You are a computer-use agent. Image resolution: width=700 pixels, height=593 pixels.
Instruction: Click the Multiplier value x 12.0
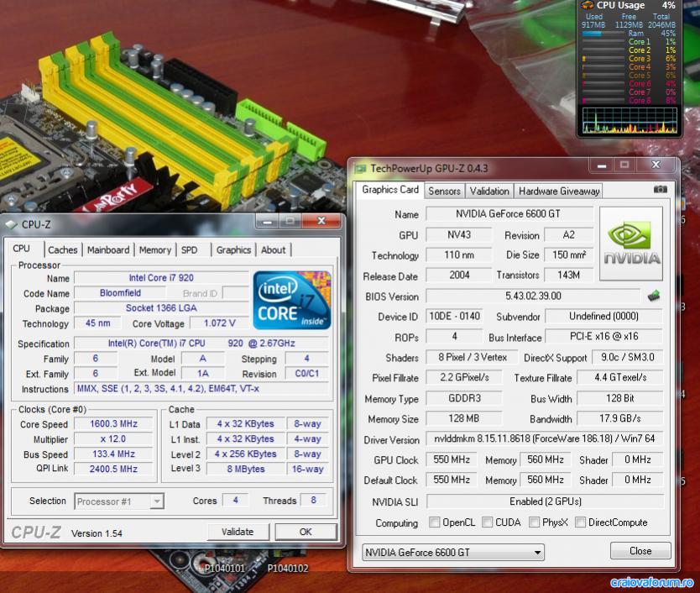click(113, 438)
